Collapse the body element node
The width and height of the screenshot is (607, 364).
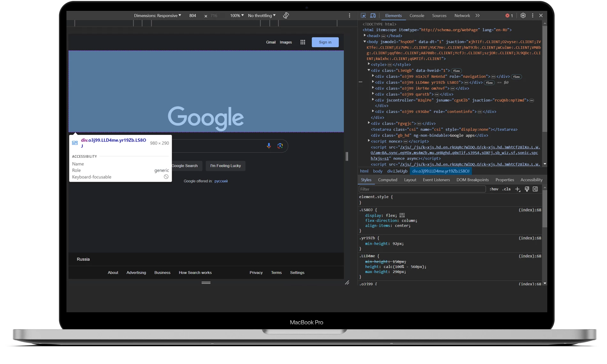365,42
